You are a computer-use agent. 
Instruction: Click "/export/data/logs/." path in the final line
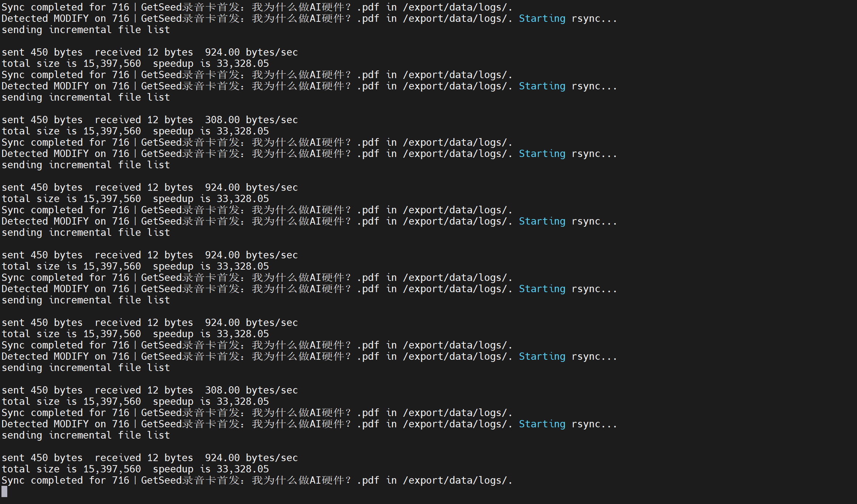coord(458,480)
